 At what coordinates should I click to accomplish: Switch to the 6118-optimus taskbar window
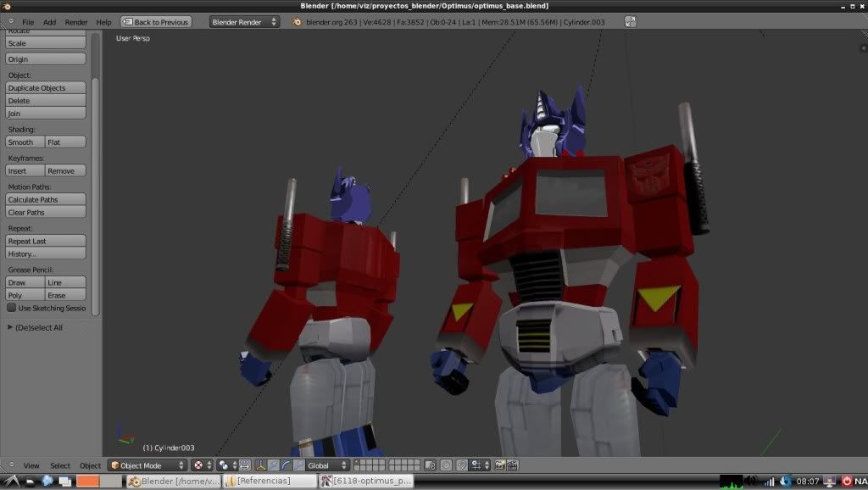click(366, 482)
